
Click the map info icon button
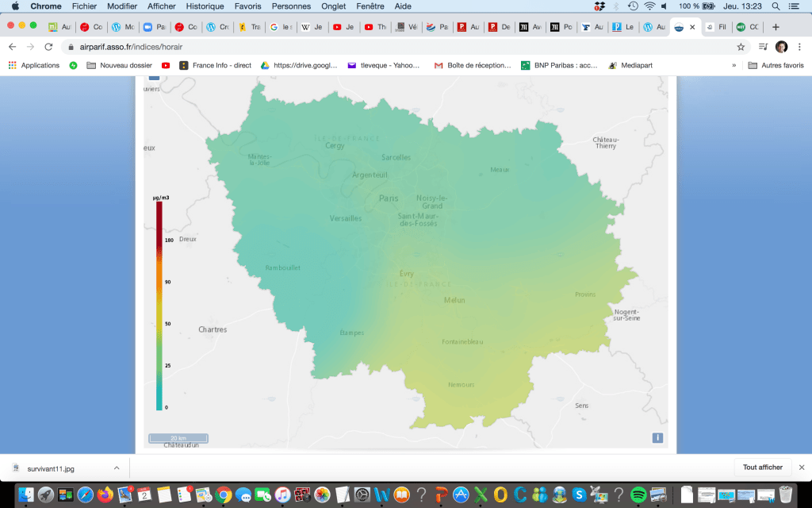(x=657, y=437)
